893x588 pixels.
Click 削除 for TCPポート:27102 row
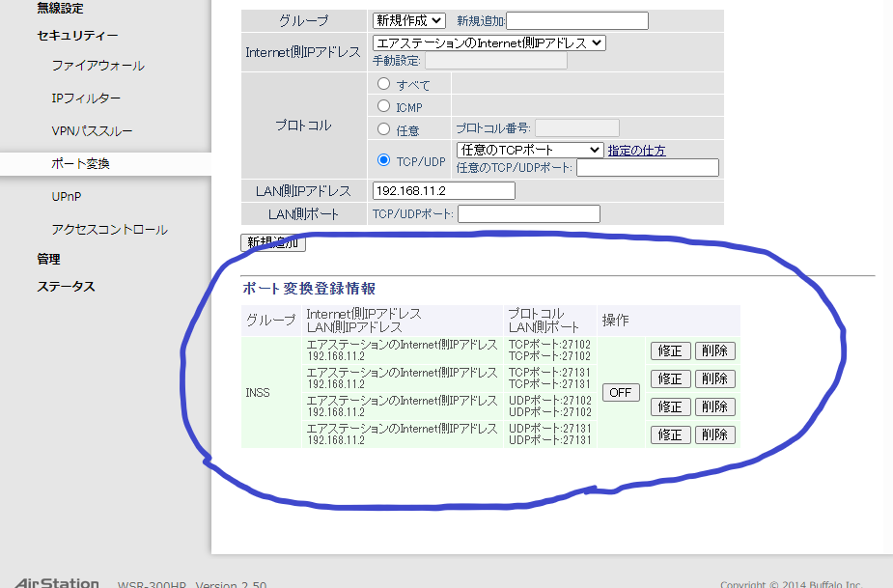(714, 351)
